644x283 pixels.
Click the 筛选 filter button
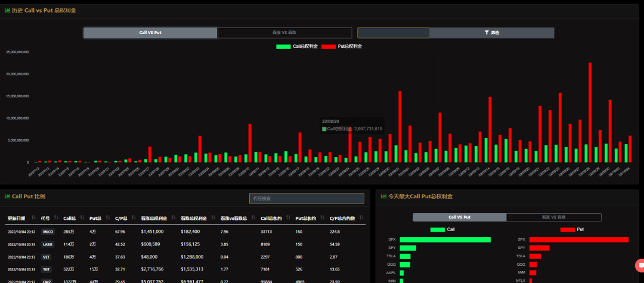pos(491,33)
